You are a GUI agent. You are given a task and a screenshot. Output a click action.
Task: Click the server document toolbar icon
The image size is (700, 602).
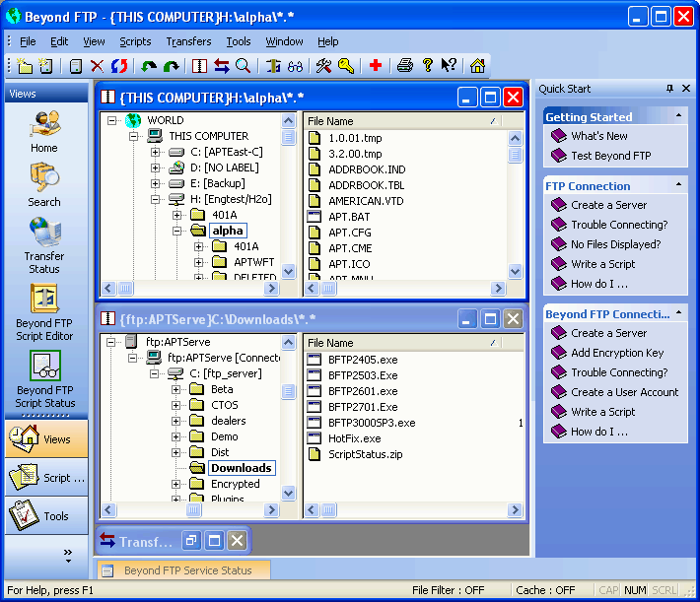coord(76,66)
